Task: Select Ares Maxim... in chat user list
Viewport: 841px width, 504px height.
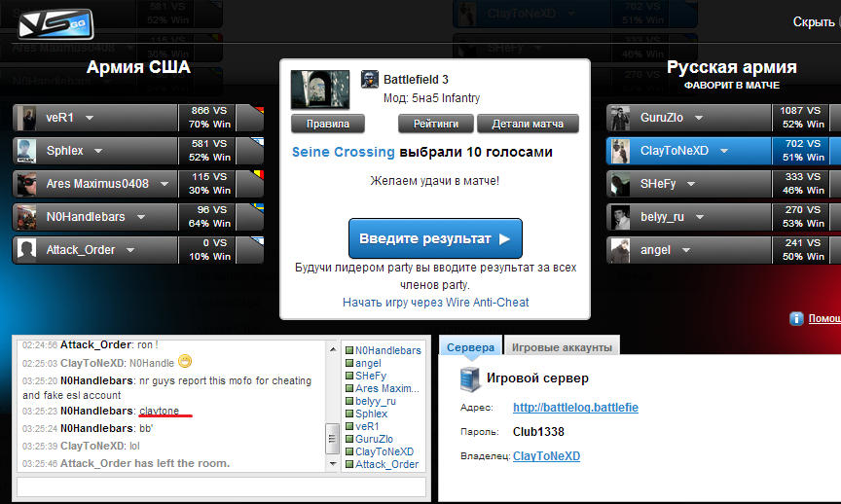Action: pos(387,389)
